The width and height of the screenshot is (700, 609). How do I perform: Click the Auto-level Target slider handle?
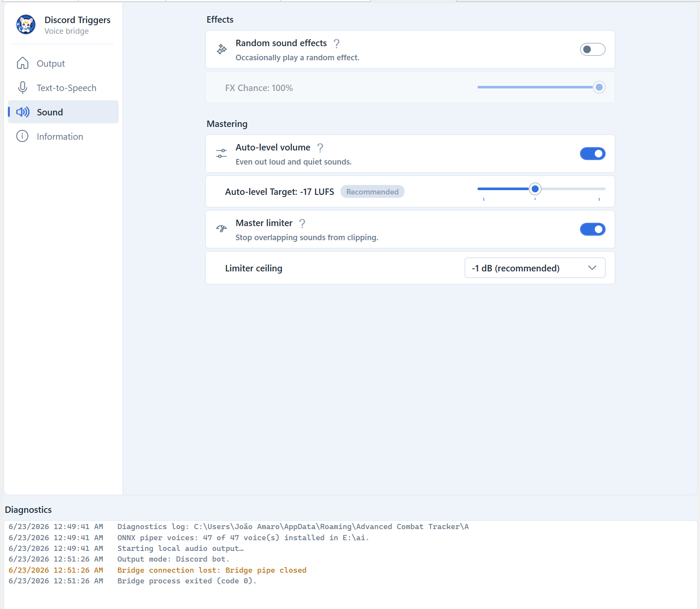(x=535, y=188)
